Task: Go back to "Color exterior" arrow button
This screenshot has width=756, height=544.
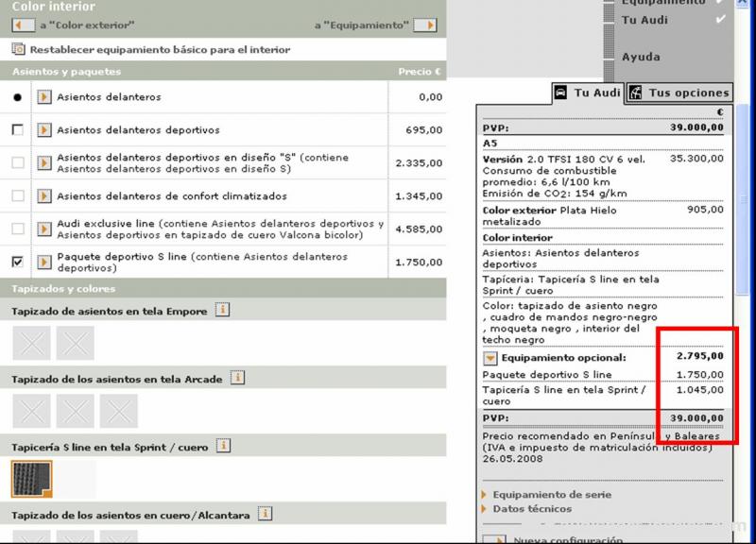Action: pyautogui.click(x=23, y=25)
